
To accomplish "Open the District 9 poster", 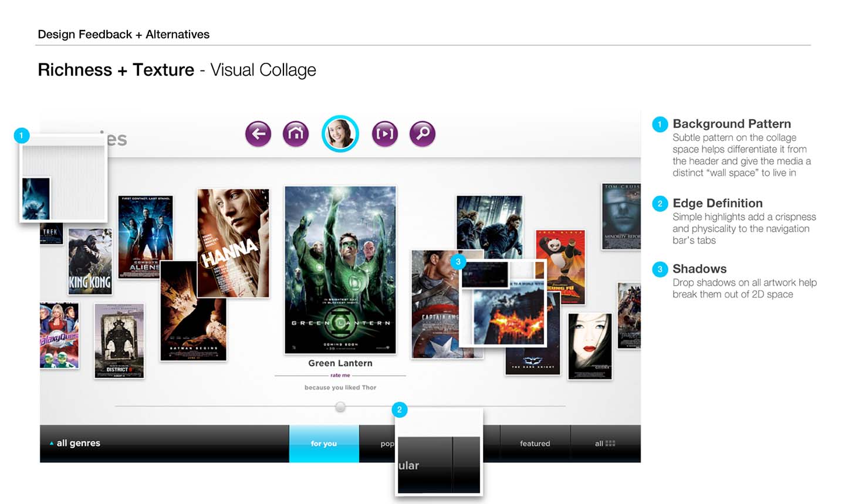I will 119,340.
